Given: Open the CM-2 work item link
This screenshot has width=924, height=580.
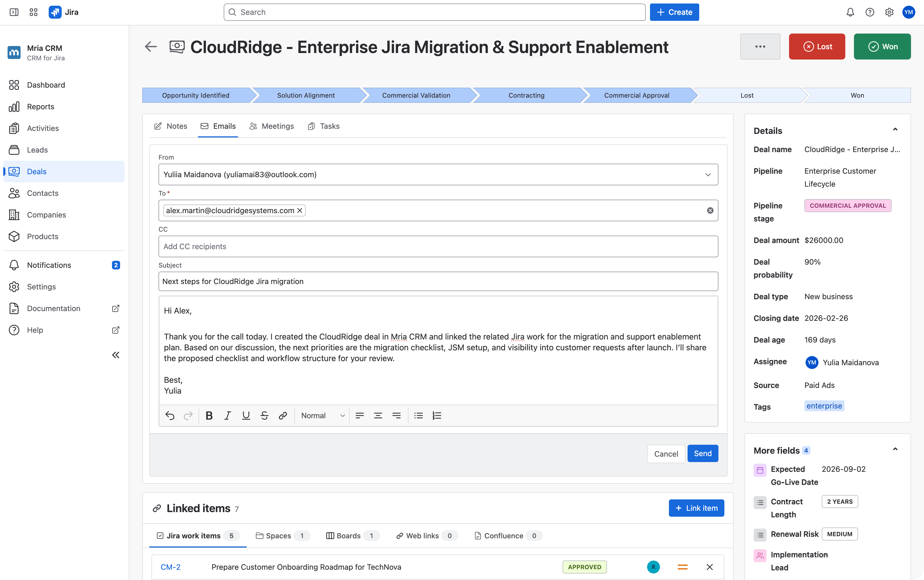Looking at the screenshot, I should (x=170, y=567).
